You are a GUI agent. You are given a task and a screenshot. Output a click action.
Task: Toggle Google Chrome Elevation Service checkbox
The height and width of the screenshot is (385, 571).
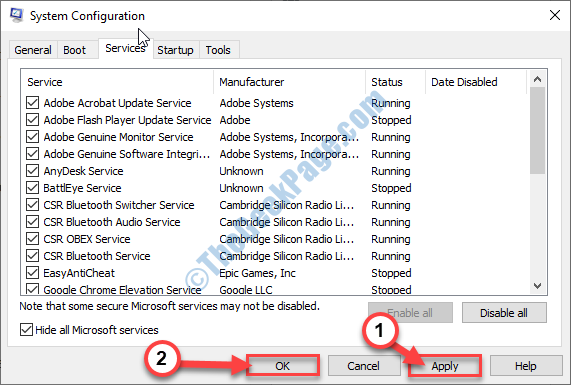[x=32, y=289]
